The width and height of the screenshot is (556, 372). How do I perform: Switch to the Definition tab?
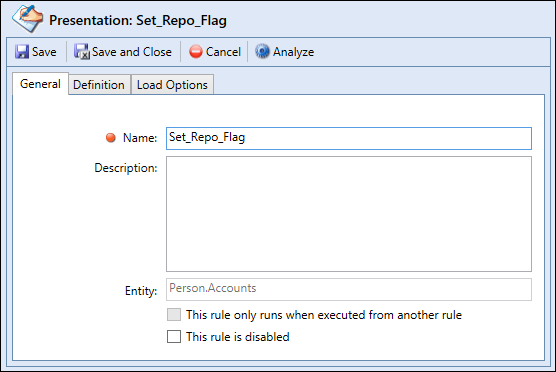(x=99, y=85)
